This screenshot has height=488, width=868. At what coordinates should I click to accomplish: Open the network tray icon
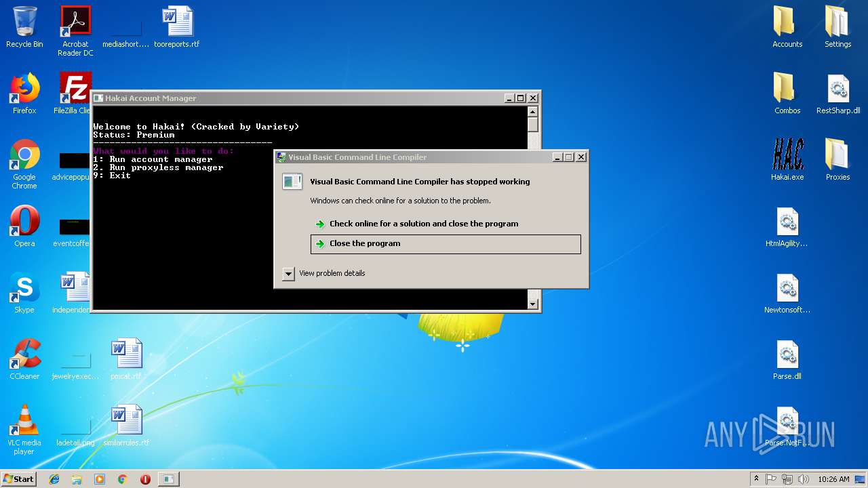pos(787,479)
